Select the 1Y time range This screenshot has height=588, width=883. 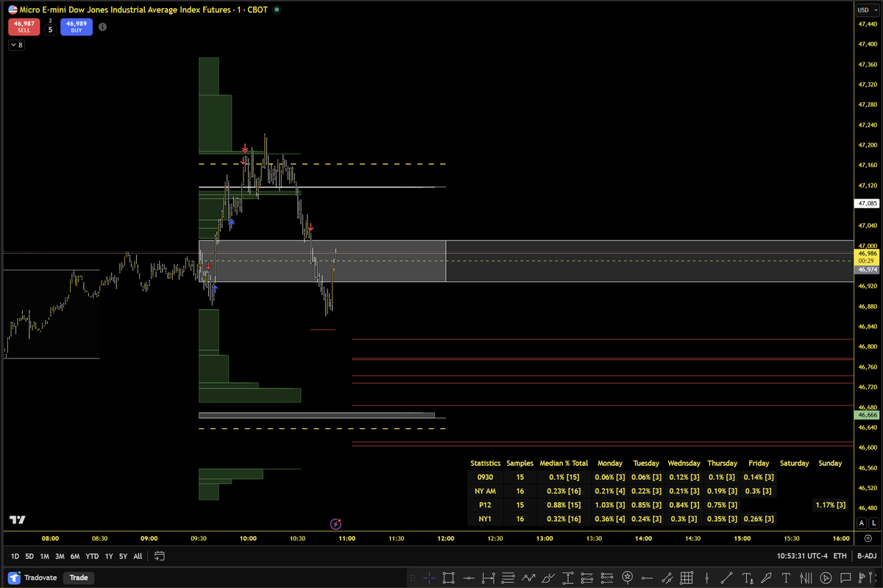click(x=109, y=556)
